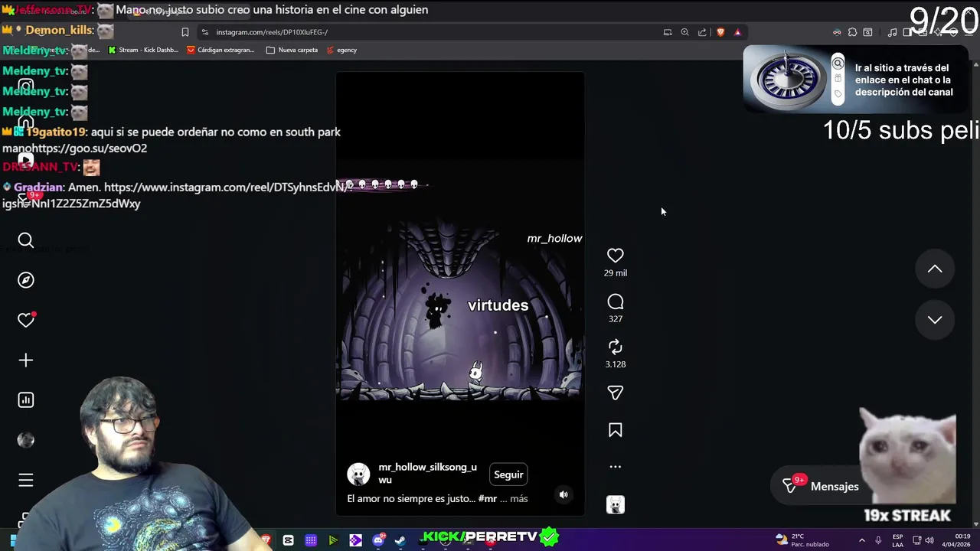Click the goo.su link in 19gatito19's message
The width and height of the screenshot is (980, 551).
[x=90, y=148]
